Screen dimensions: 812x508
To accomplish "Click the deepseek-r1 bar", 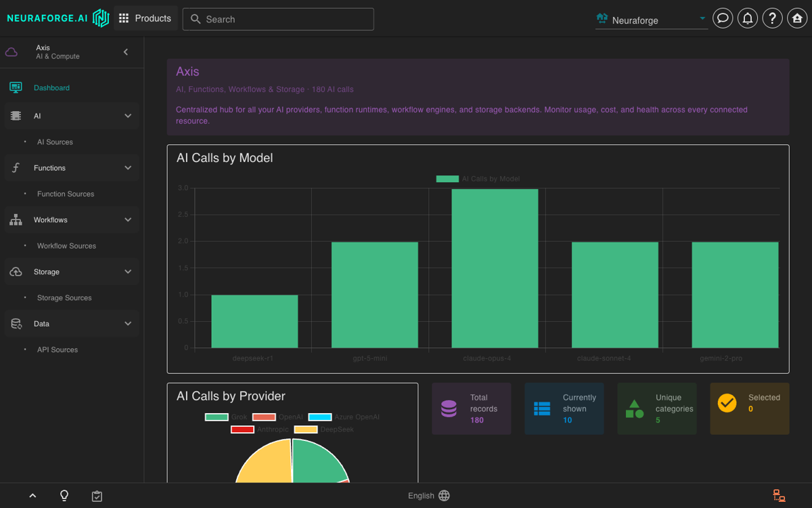I will pyautogui.click(x=254, y=322).
